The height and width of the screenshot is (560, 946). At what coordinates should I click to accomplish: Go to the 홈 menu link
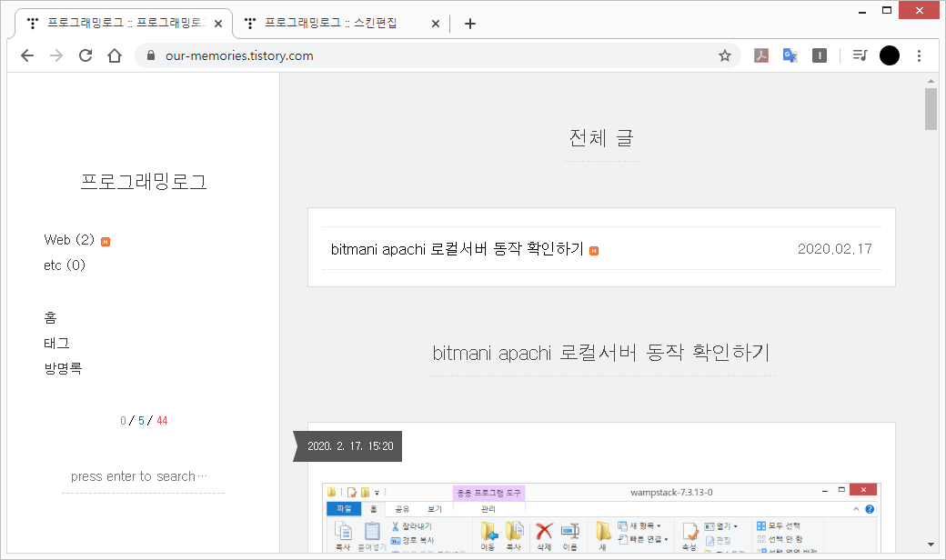(x=50, y=317)
